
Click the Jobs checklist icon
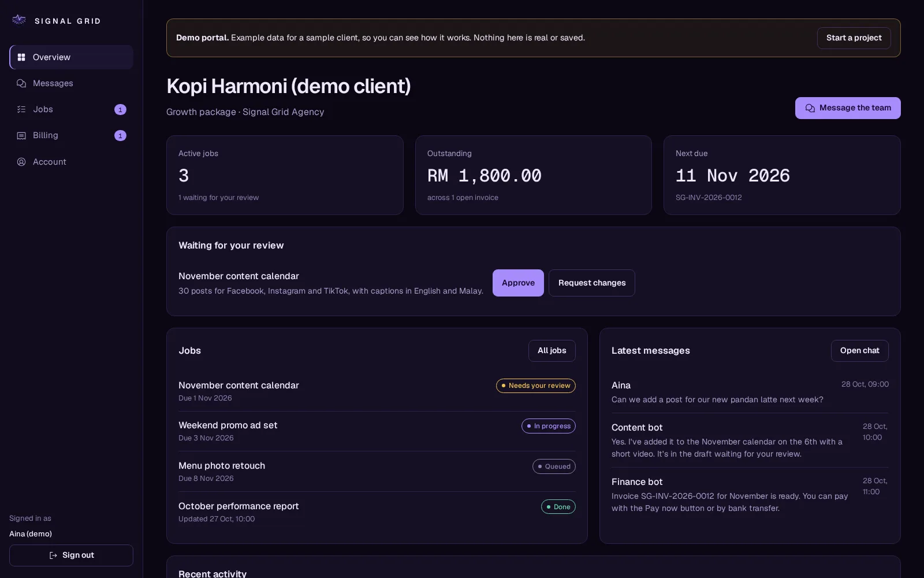[x=21, y=109]
